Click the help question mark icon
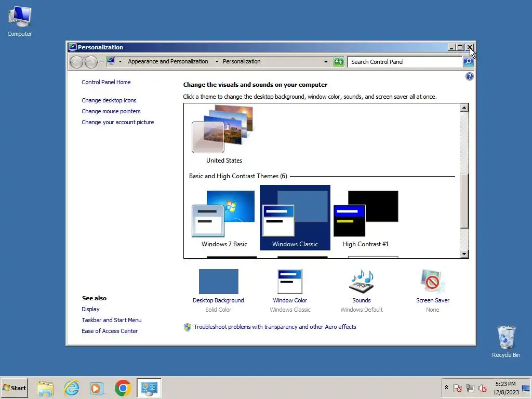Screen dimensions: 532x399 coord(469,76)
